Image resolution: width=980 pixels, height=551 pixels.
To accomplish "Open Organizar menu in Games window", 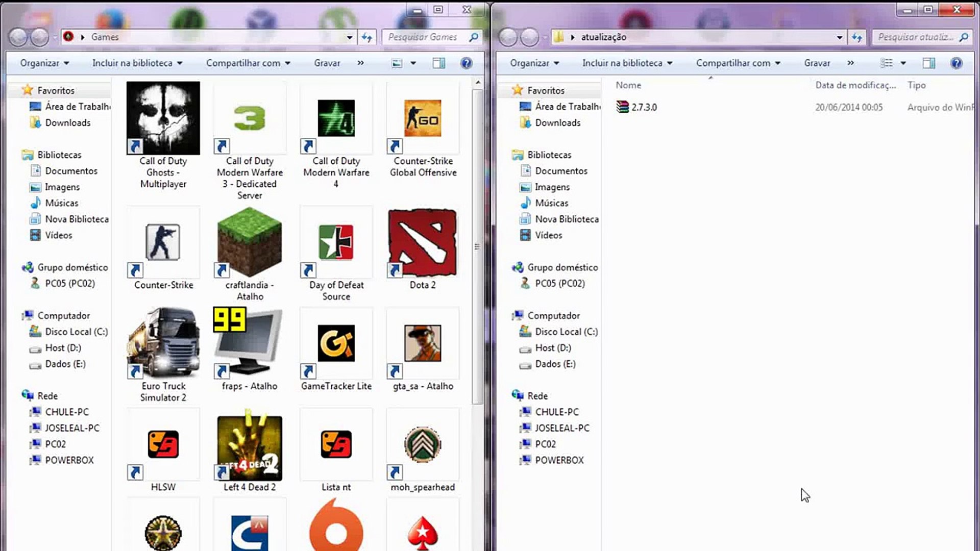I will (x=44, y=63).
